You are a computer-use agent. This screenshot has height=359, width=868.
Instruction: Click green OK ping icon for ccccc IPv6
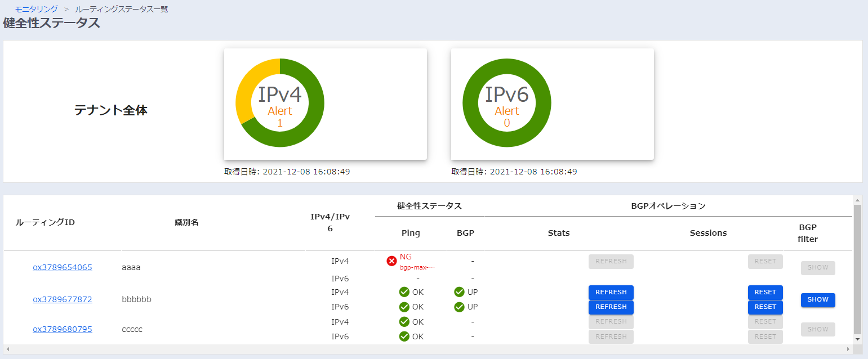[404, 336]
